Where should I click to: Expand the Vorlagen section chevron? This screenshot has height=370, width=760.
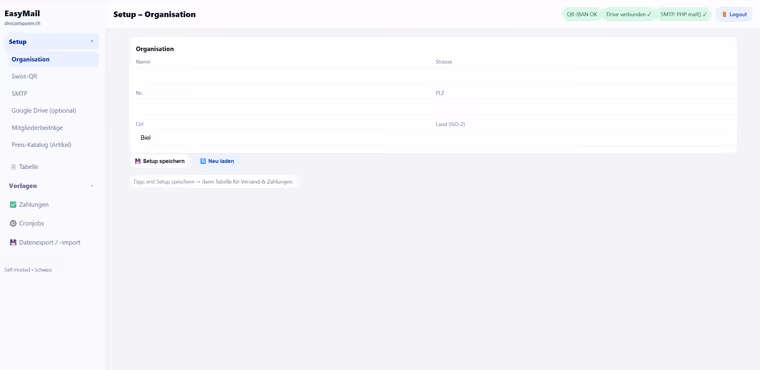coord(92,186)
